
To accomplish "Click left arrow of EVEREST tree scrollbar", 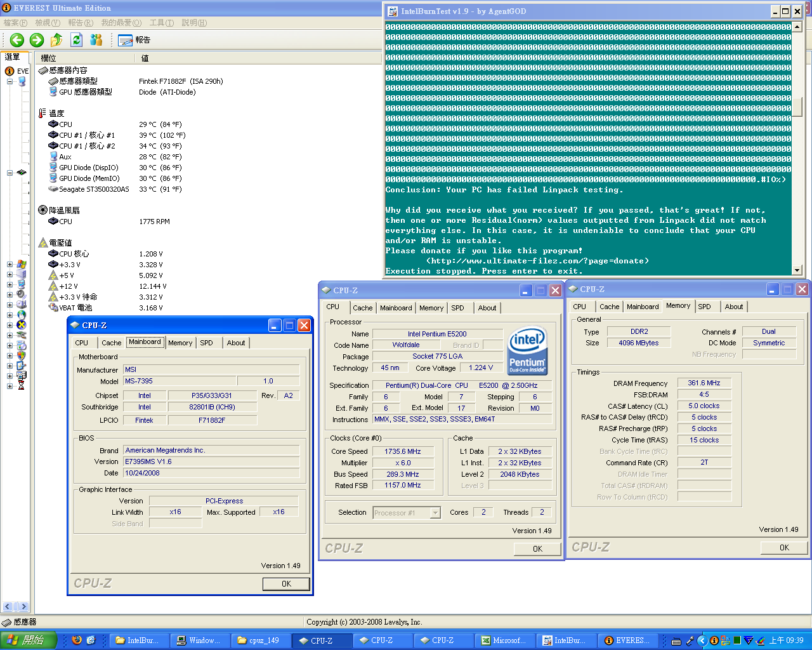I will coord(8,607).
